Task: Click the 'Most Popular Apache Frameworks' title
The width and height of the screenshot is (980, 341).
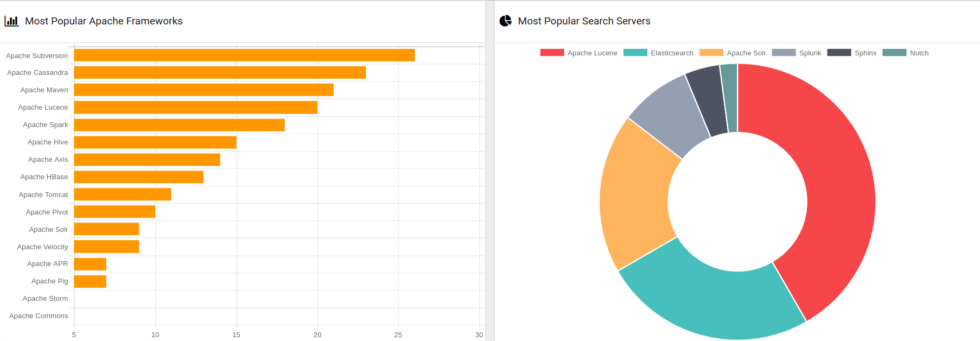Action: tap(104, 21)
